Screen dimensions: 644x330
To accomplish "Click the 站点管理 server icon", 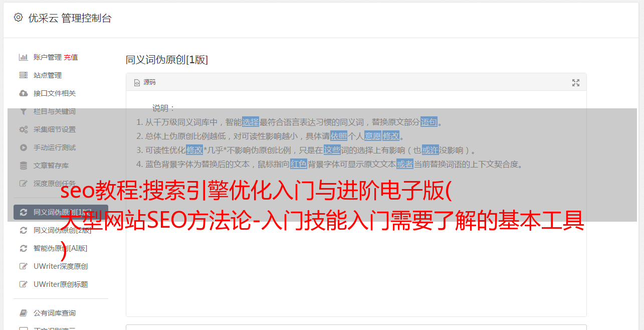I will (x=23, y=75).
